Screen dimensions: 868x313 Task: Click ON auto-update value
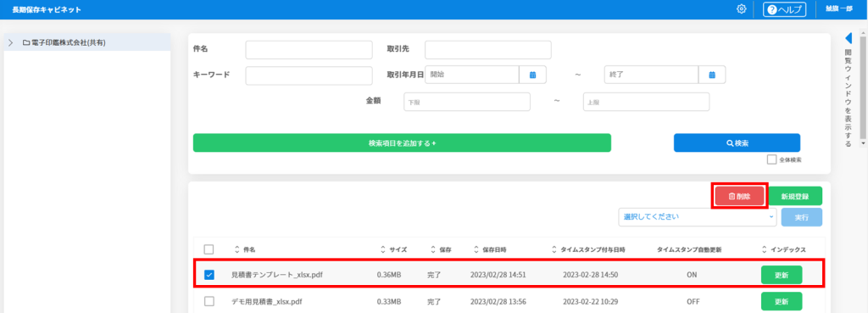[x=692, y=274]
